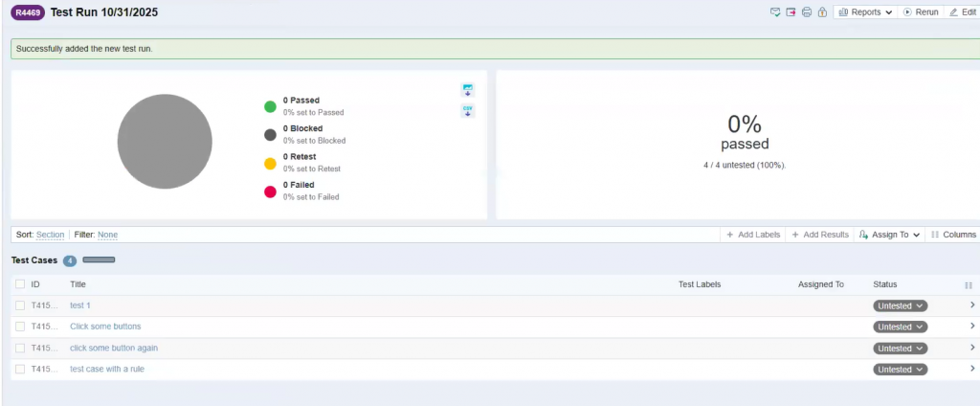
Task: Toggle the select-all checkbox in header row
Action: point(20,284)
